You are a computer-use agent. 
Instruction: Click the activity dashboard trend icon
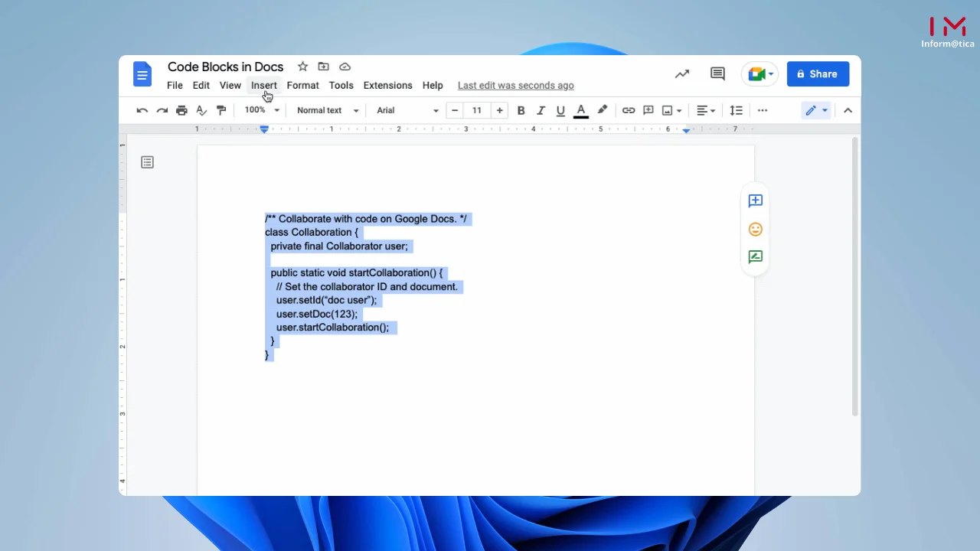pos(681,73)
